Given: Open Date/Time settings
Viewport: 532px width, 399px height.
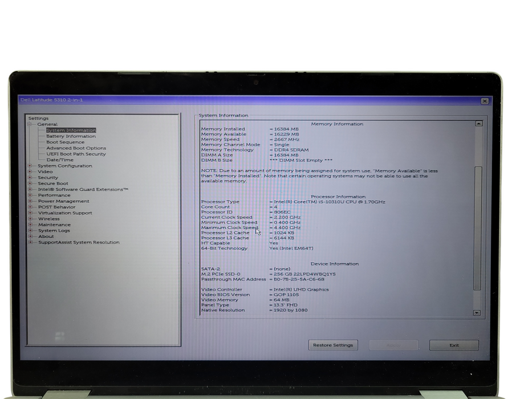Looking at the screenshot, I should click(x=60, y=160).
